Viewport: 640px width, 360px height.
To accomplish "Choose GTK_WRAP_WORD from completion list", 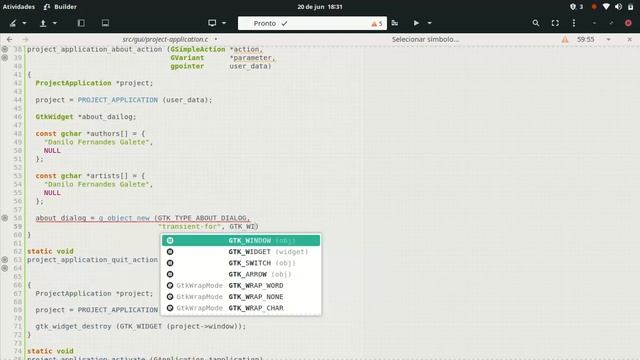I will pos(241,285).
